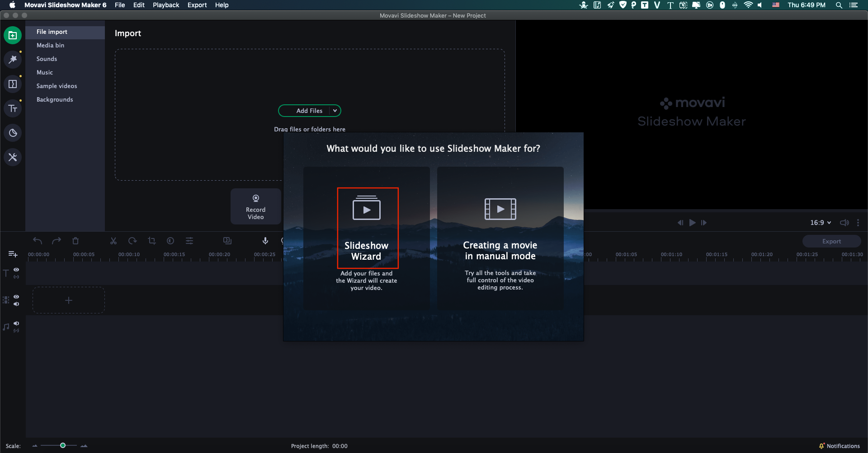Open More Tools with the wrench icon

(13, 157)
